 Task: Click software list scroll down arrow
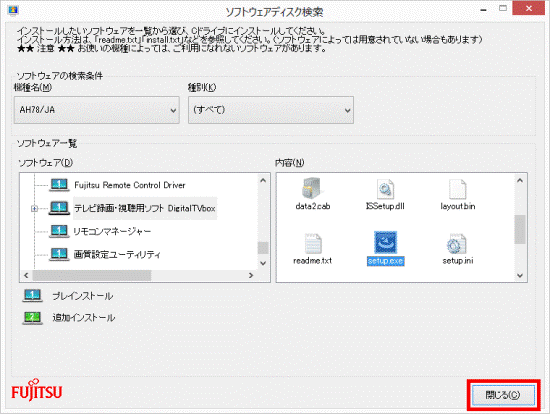(263, 263)
